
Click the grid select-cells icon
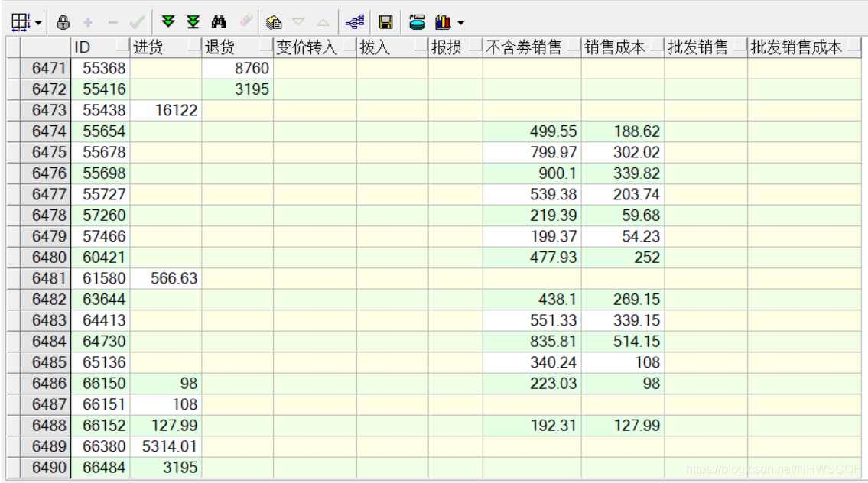[x=21, y=22]
